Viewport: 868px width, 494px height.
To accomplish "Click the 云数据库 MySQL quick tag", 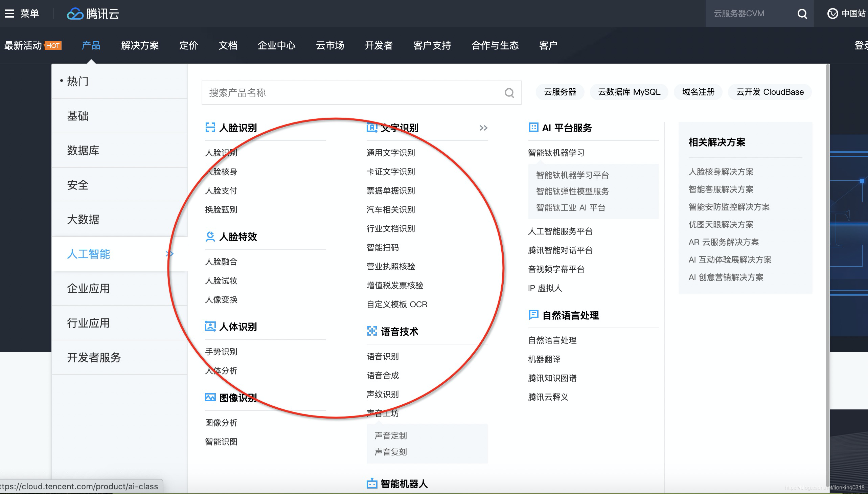I will point(629,92).
